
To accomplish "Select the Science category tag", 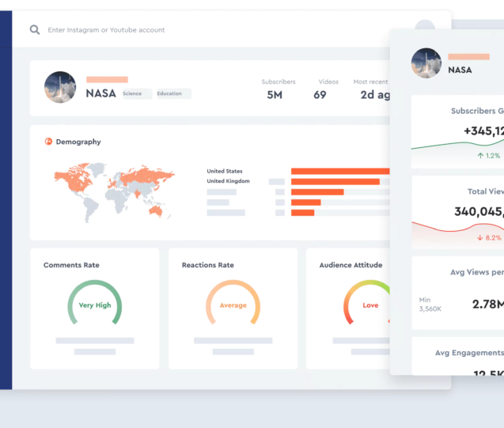I will (x=137, y=93).
